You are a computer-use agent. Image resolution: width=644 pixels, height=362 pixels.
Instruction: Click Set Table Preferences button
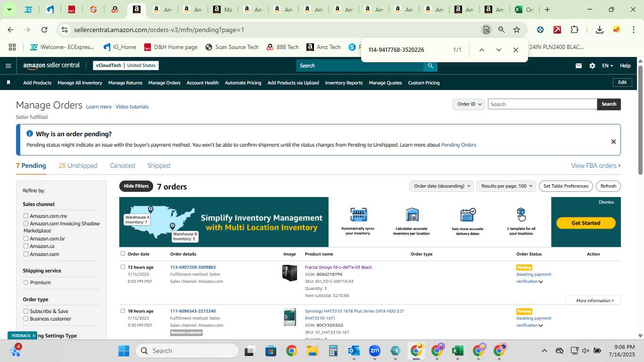click(x=566, y=186)
